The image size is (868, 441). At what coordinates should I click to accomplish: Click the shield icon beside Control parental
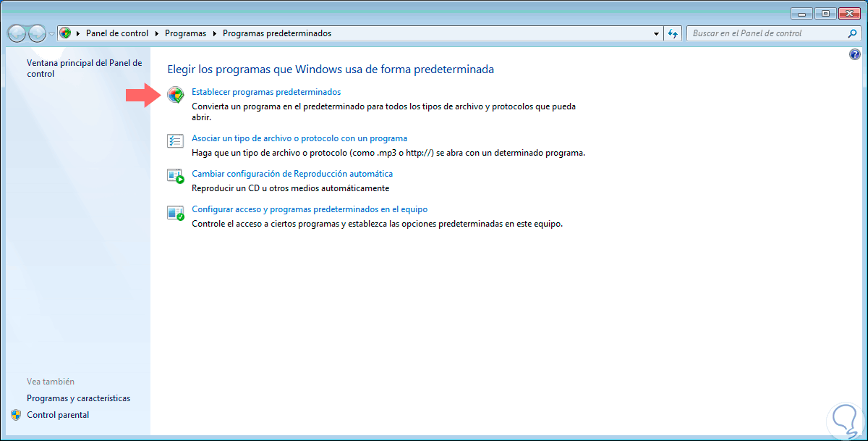[17, 415]
